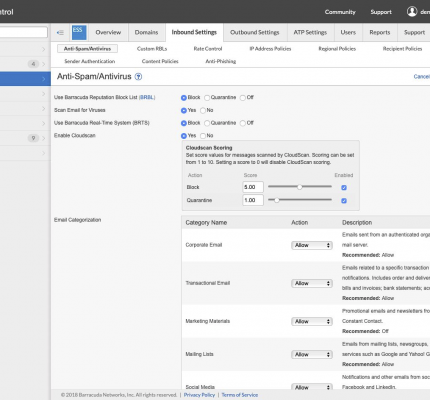
Task: Click the Community link in header
Action: (340, 12)
